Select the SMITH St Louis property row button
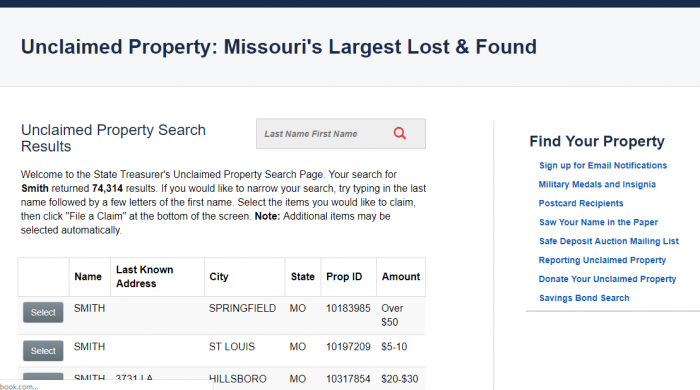Image resolution: width=700 pixels, height=390 pixels. click(x=43, y=351)
